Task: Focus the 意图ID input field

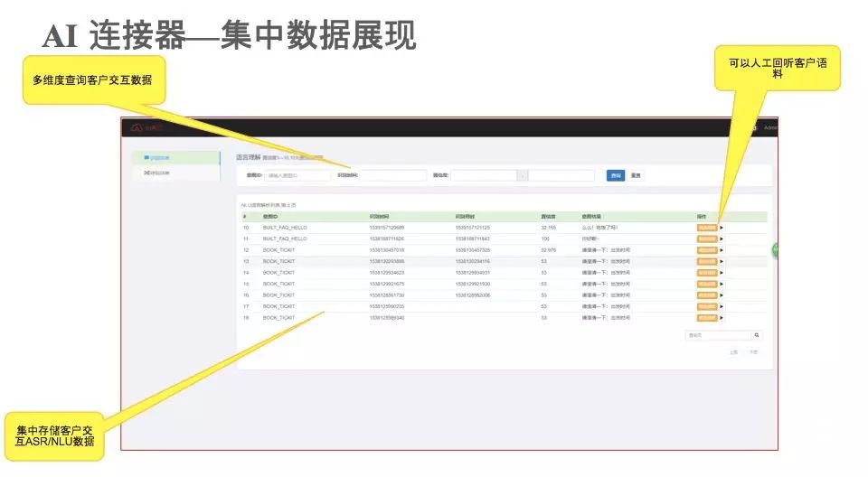Action: coord(296,175)
